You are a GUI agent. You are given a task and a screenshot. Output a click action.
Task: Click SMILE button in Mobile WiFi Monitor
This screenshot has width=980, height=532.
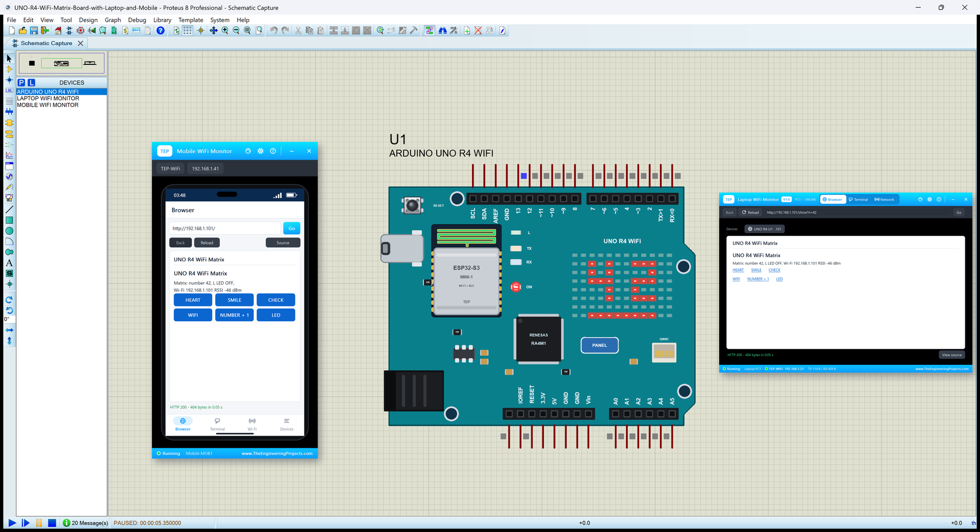234,300
